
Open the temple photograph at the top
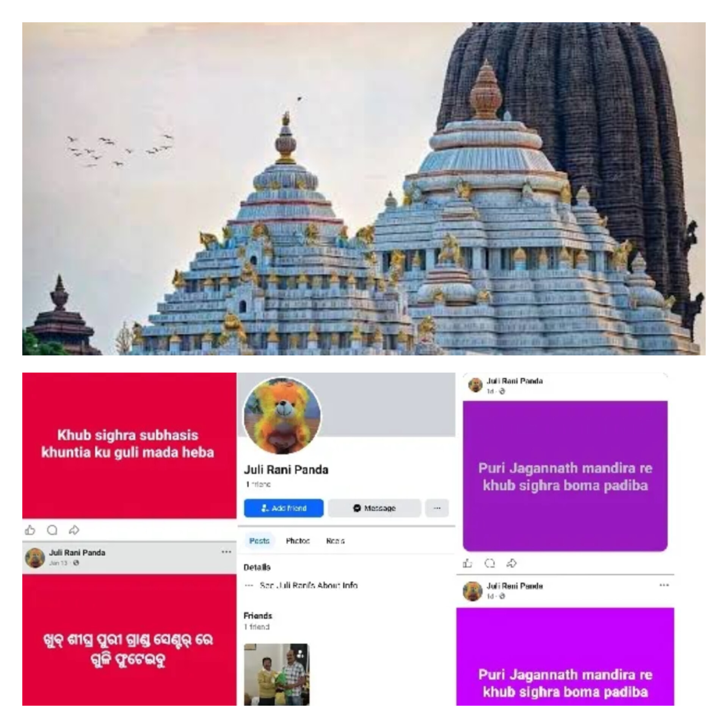tap(364, 189)
